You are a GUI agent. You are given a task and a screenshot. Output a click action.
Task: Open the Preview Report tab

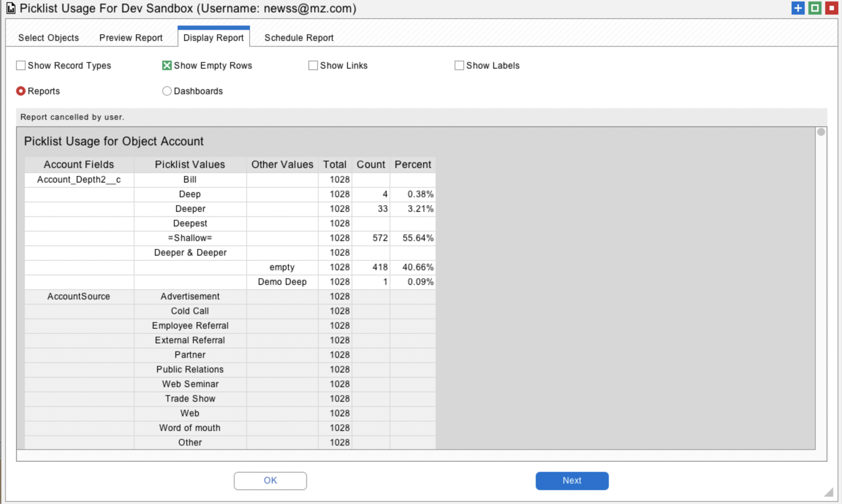tap(131, 38)
